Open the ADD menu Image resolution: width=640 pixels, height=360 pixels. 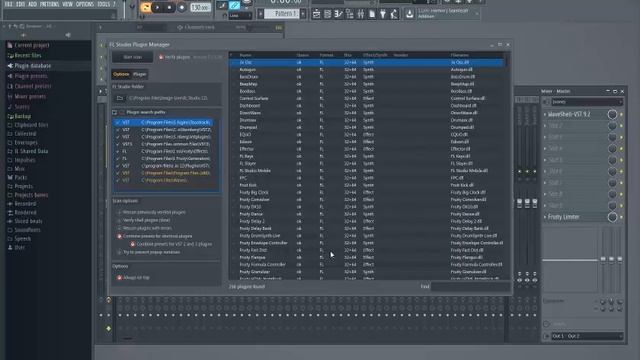(x=32, y=4)
